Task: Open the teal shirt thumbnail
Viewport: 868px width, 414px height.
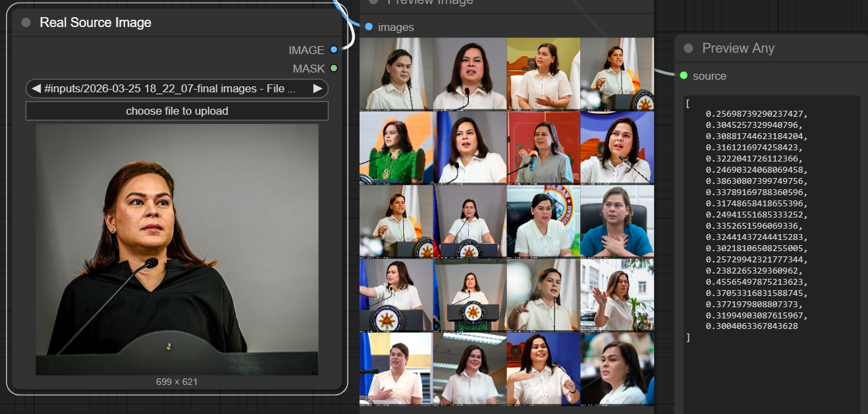Action: point(617,222)
